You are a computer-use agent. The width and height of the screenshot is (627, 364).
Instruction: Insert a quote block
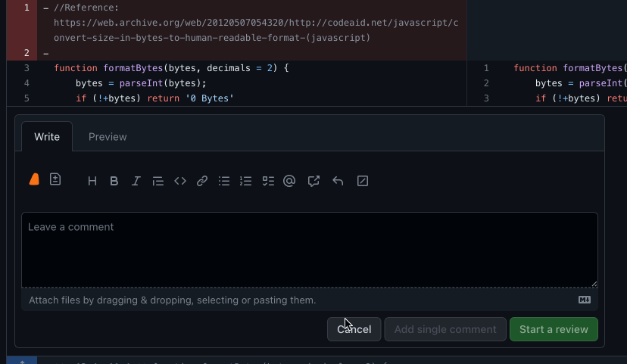pyautogui.click(x=158, y=181)
